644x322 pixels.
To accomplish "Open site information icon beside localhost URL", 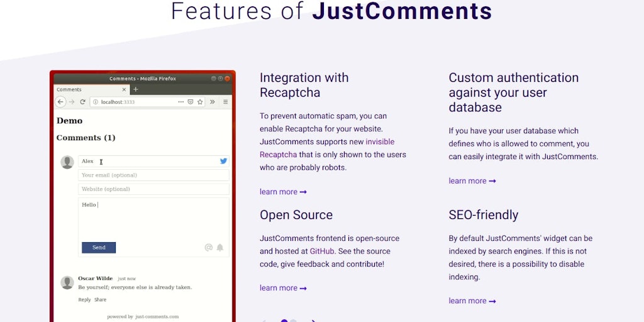I will click(x=96, y=102).
